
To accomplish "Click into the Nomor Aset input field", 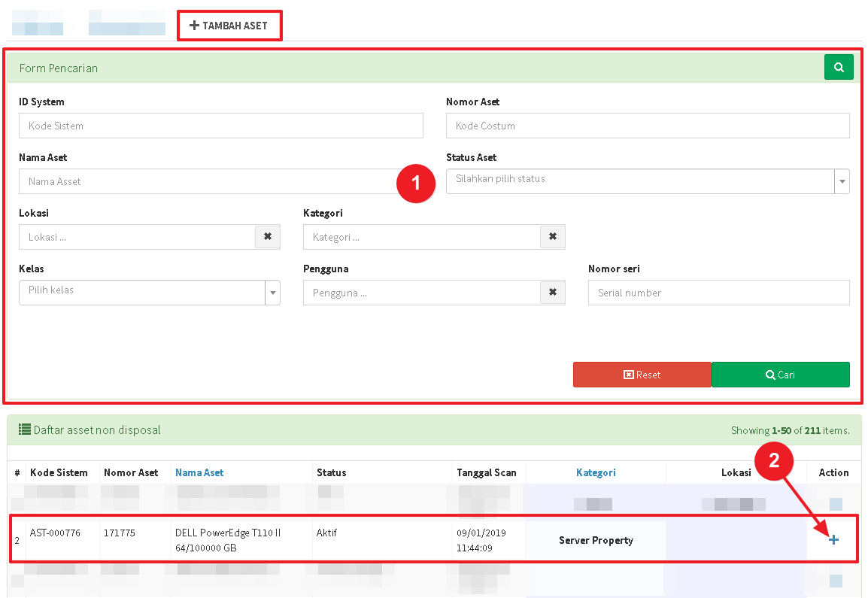I will tap(647, 126).
